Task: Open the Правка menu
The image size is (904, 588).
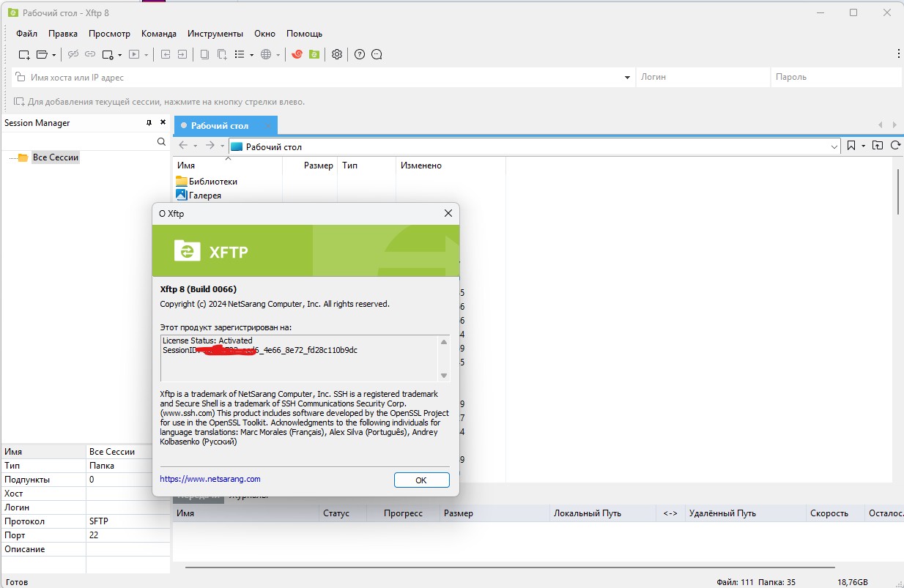Action: click(63, 34)
